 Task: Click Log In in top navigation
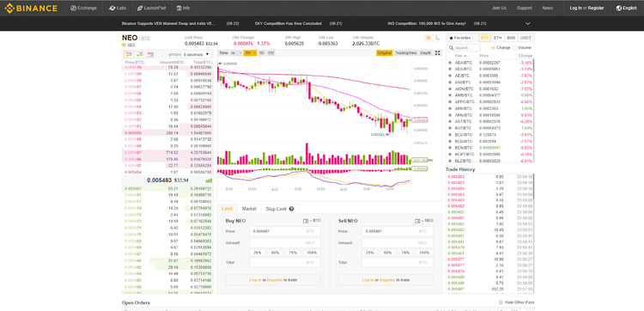575,8
